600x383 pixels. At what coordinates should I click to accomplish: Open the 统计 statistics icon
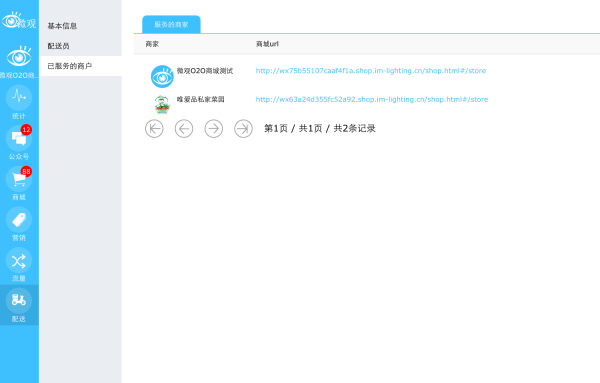coord(19,98)
